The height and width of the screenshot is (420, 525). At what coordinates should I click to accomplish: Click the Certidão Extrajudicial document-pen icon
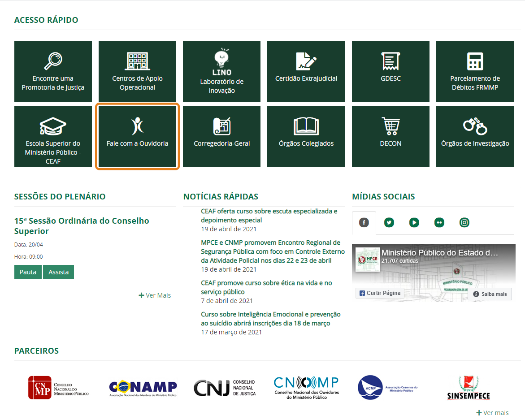click(306, 61)
